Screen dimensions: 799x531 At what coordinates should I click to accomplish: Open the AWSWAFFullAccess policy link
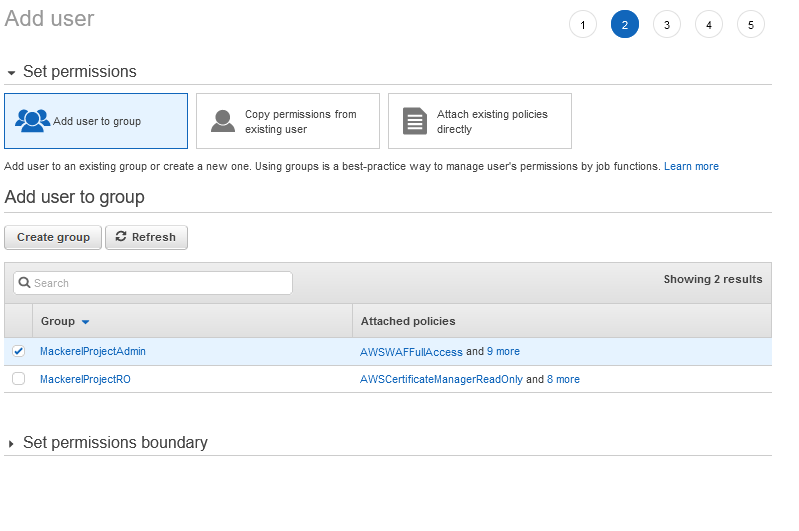411,352
